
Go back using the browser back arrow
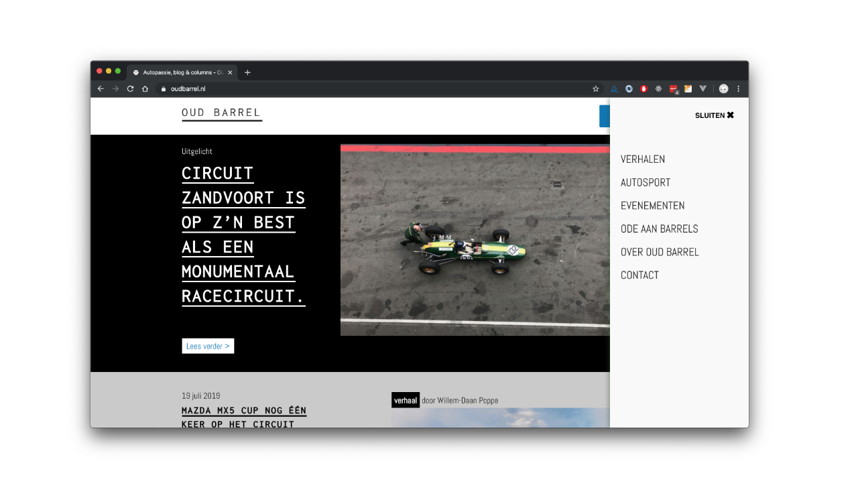coord(101,88)
